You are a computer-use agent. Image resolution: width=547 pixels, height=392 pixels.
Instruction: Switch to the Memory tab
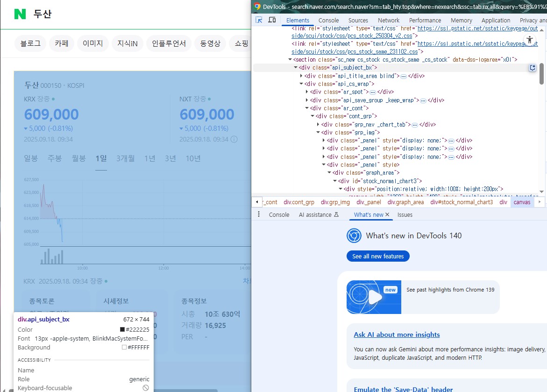coord(461,20)
